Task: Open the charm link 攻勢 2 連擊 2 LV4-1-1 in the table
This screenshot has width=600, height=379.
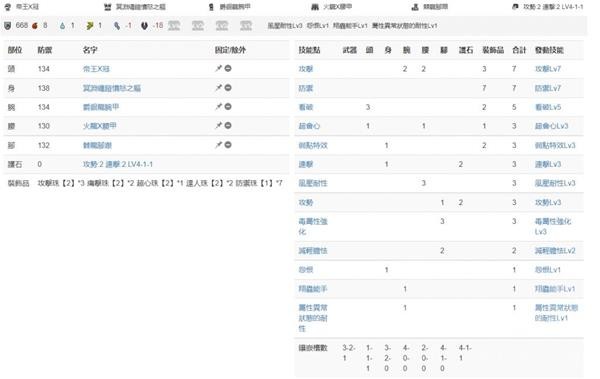Action: coord(117,164)
